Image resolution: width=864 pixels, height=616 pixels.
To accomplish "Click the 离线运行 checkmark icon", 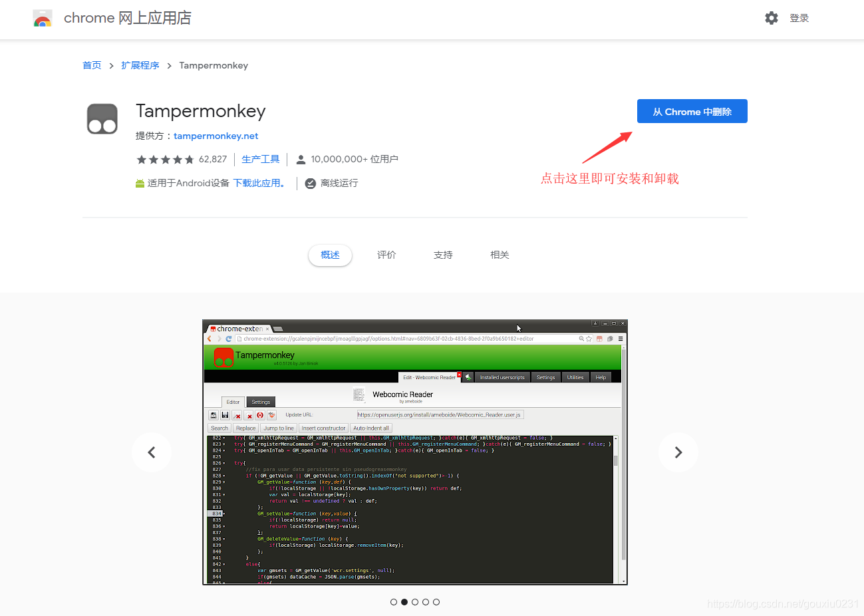I will tap(310, 184).
